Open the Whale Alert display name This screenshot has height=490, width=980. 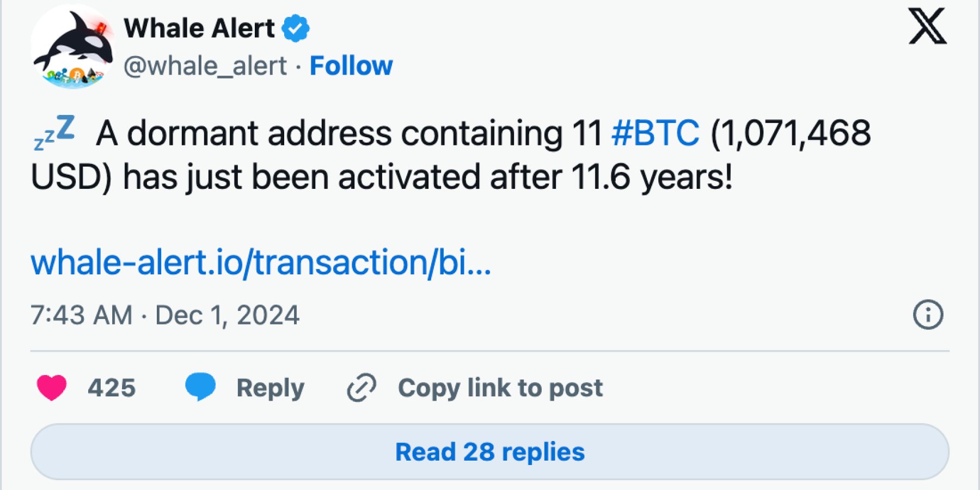(199, 28)
